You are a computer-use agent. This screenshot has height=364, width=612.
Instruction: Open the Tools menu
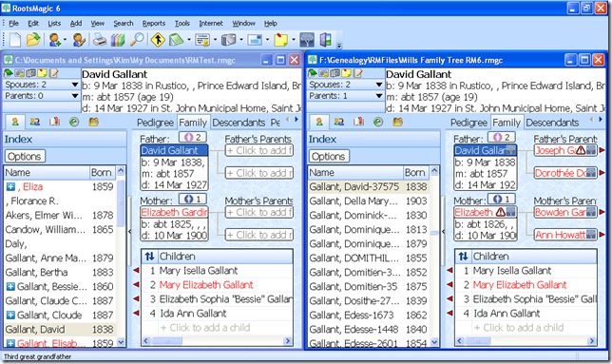tap(182, 24)
